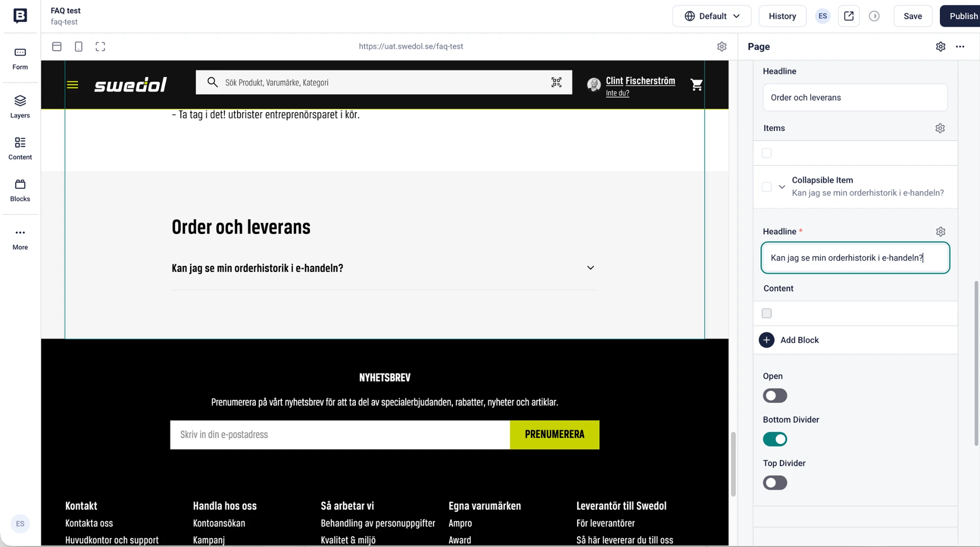Viewport: 980px width, 547px height.
Task: Open the More sidebar menu
Action: point(20,239)
